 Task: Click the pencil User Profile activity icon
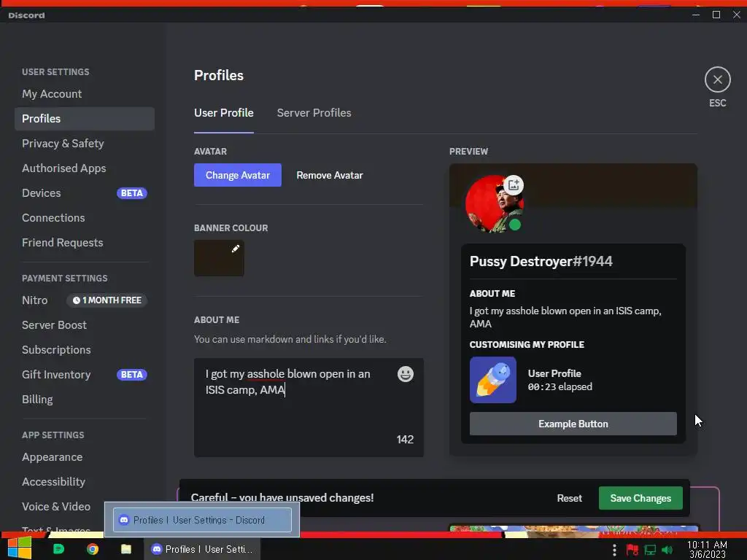coord(493,380)
